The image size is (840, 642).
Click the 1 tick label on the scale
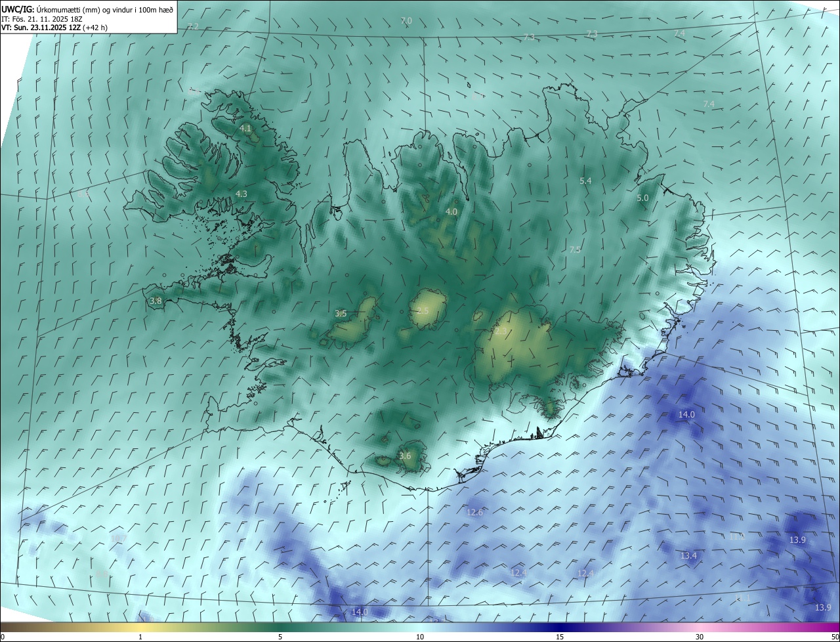[140, 637]
